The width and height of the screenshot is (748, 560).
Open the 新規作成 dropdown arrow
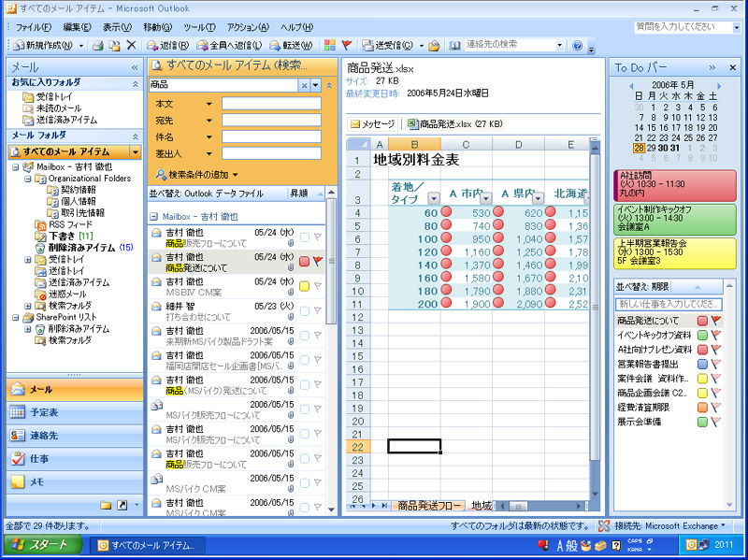tap(80, 46)
